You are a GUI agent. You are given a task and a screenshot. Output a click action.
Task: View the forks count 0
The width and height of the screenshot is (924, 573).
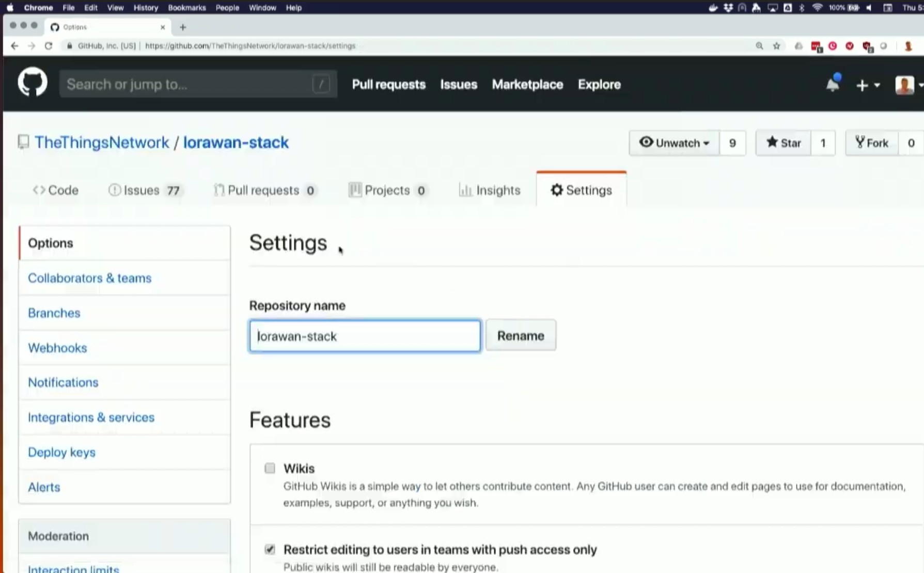(x=911, y=143)
